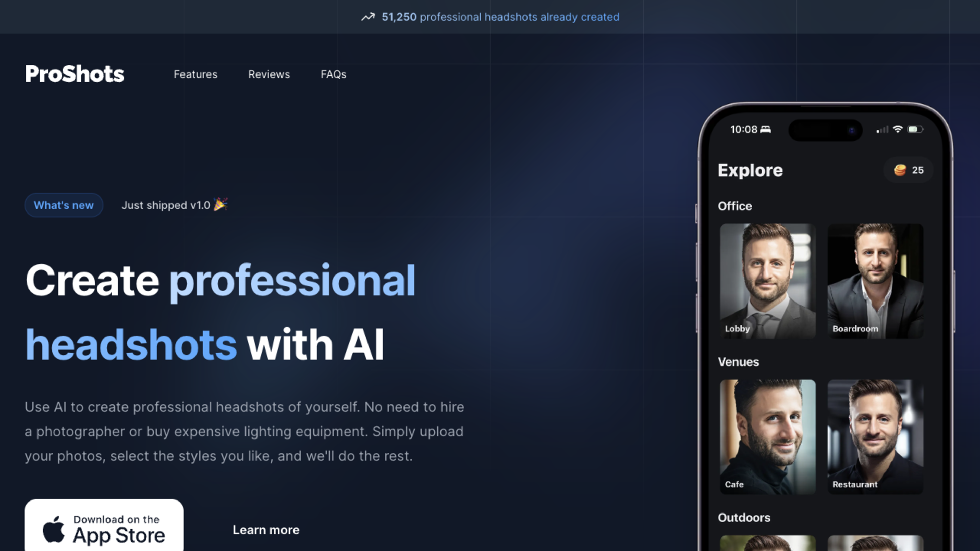Click the Wi-Fi icon in phone status bar
This screenshot has height=551, width=980.
(898, 129)
